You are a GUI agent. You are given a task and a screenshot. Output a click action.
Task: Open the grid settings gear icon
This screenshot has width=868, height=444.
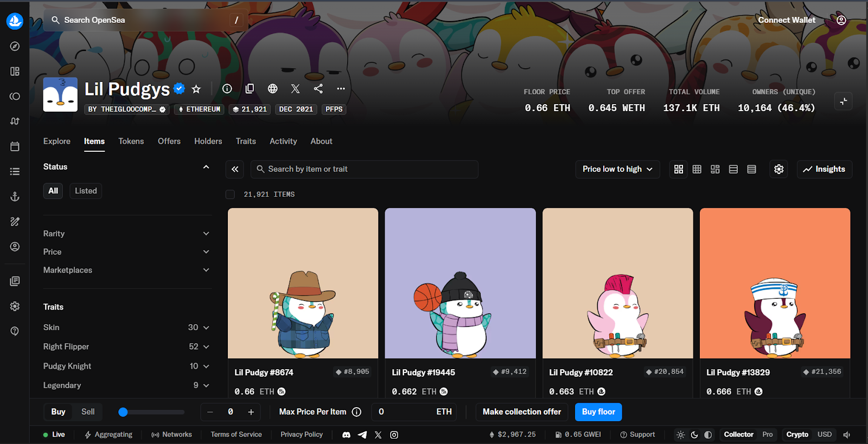(778, 169)
